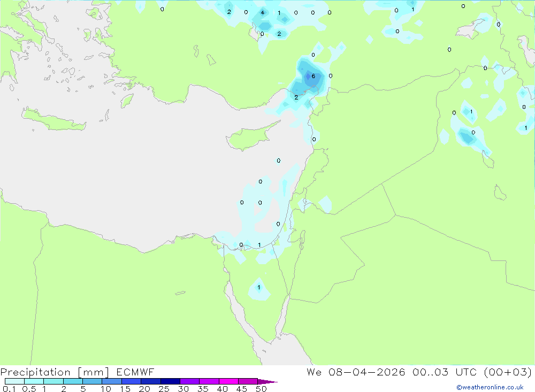
Task: Choose the 25–30 mm navy legend swatch
Action: pyautogui.click(x=170, y=381)
